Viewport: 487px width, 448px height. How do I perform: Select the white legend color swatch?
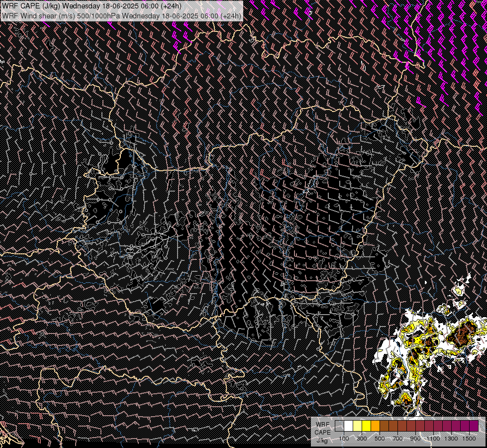pos(349,426)
